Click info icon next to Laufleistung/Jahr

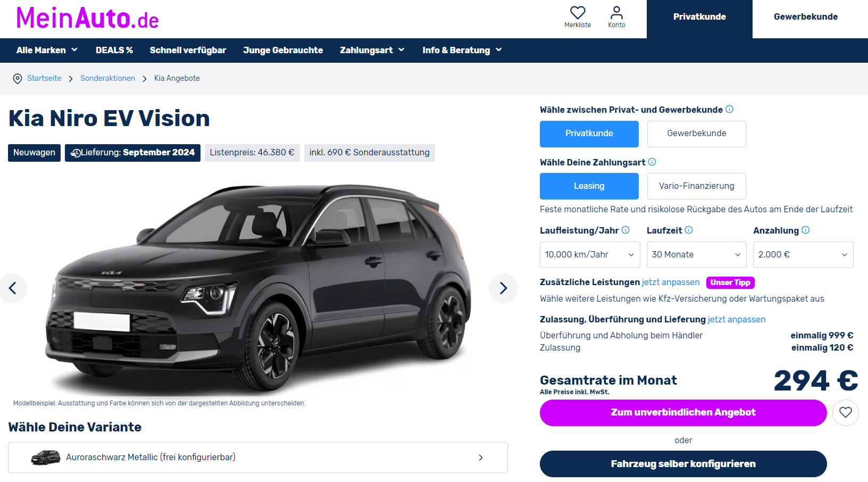[x=625, y=230]
